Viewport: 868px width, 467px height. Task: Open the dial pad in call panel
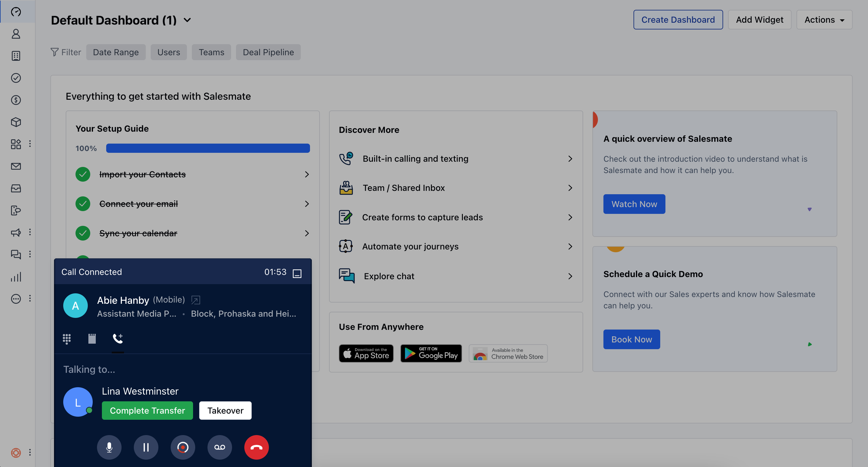pos(67,339)
